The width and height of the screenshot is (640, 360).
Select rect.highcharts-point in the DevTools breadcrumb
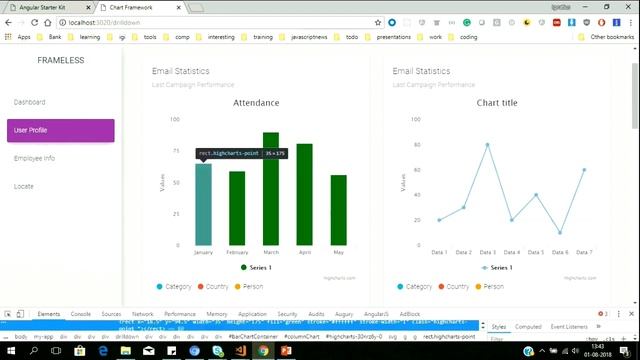click(x=449, y=337)
